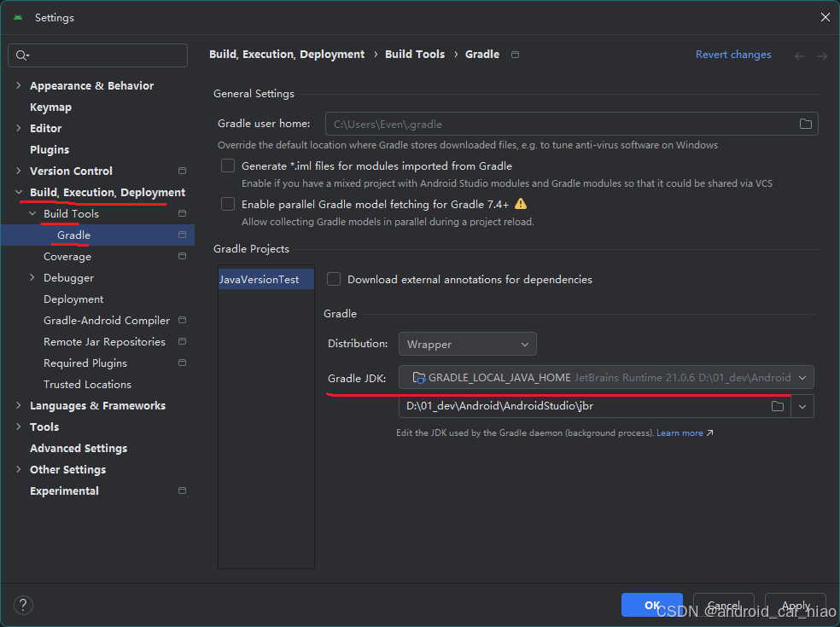The height and width of the screenshot is (627, 840).
Task: Check Download external annotations for dependencies
Action: [334, 280]
